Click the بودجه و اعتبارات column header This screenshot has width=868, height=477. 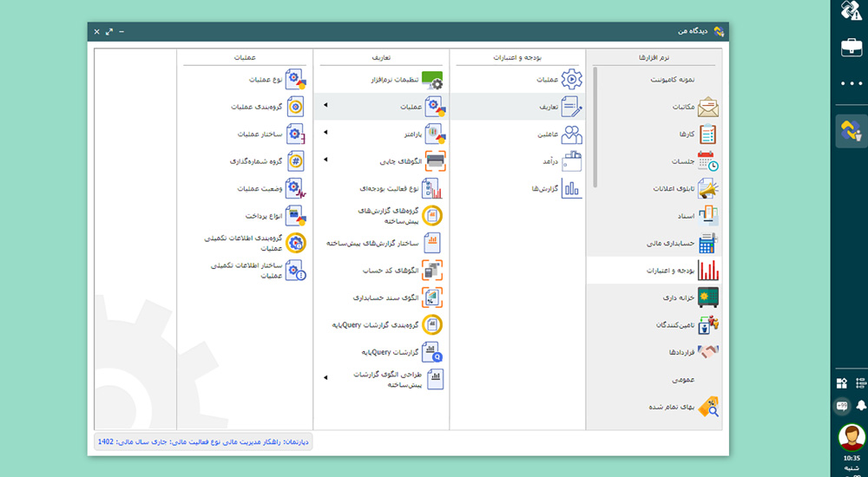[517, 57]
